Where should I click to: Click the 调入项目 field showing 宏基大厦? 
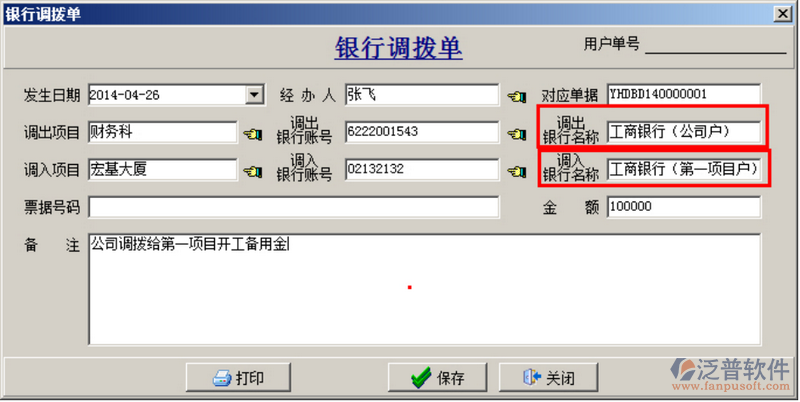pyautogui.click(x=162, y=169)
